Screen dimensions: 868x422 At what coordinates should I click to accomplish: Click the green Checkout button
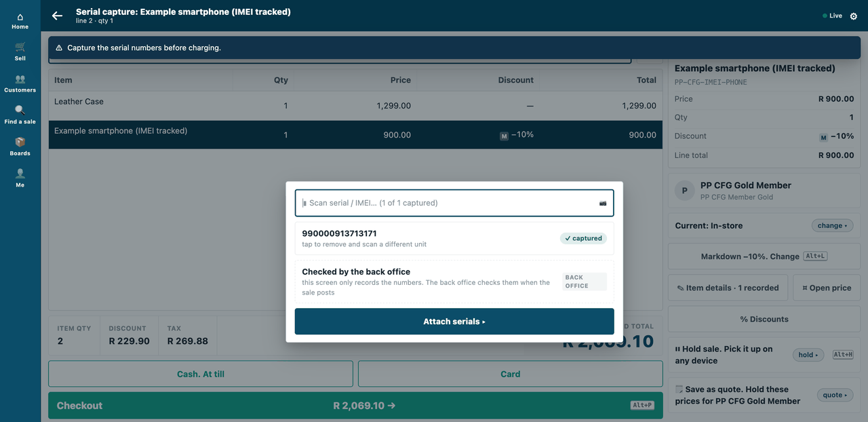355,406
